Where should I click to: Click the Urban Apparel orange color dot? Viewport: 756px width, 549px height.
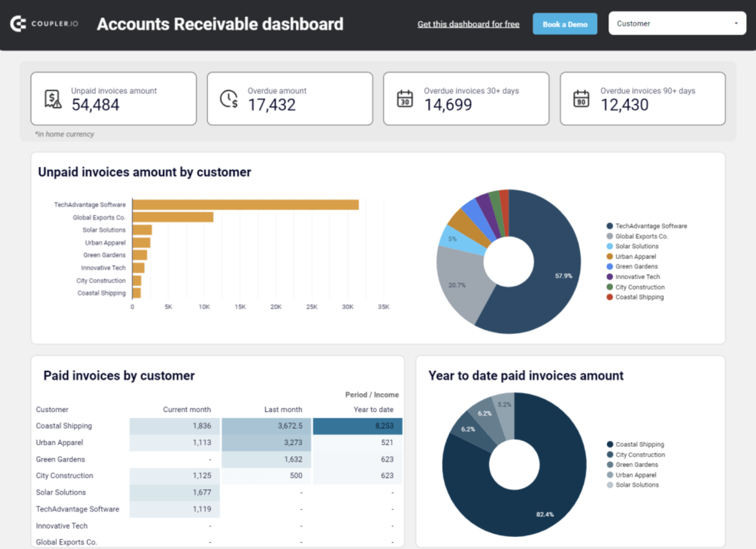pos(609,257)
